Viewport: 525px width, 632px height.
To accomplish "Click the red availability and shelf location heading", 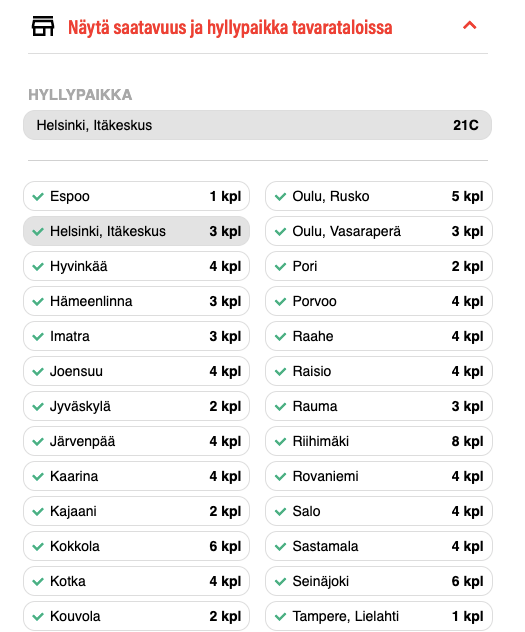I will click(x=230, y=27).
